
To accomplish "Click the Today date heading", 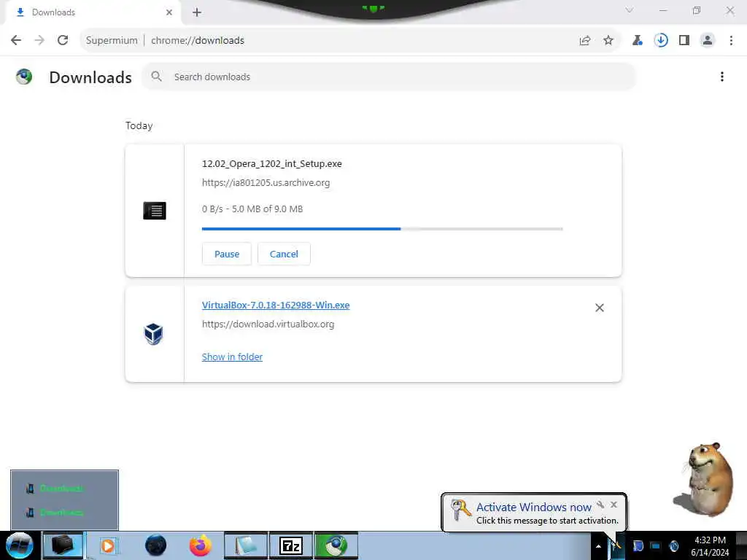I will (x=139, y=125).
